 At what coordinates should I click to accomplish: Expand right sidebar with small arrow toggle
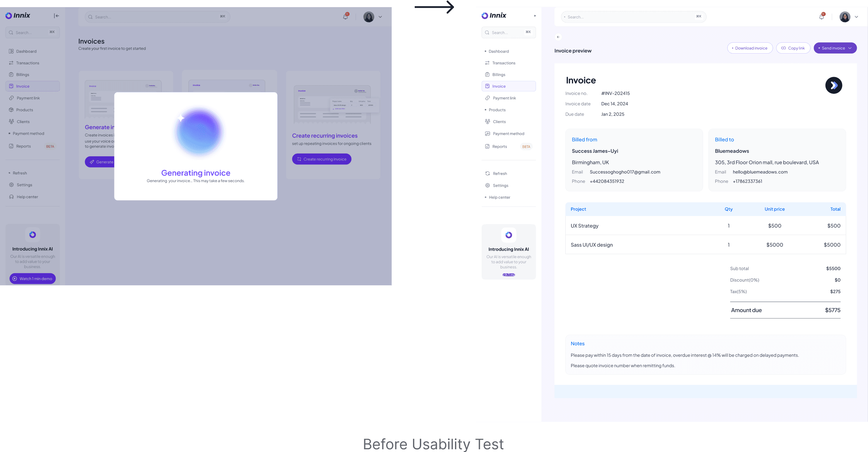pyautogui.click(x=535, y=16)
